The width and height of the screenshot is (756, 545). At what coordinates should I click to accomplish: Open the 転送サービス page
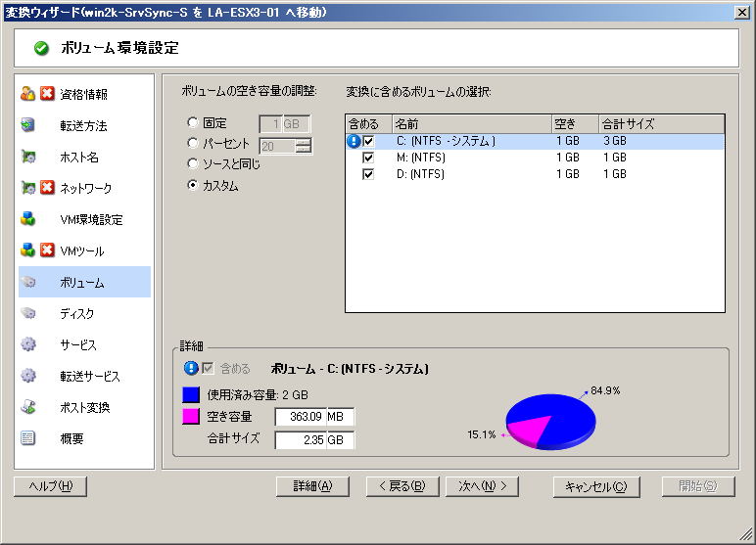click(90, 376)
